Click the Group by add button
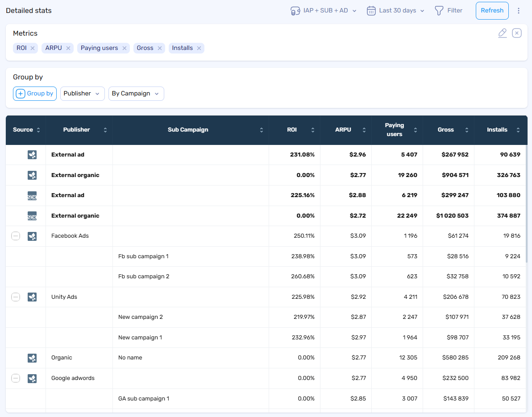 point(35,94)
